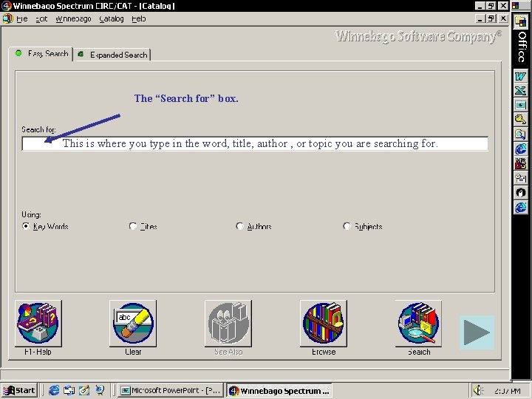Switch to Microsoft PowerPoint taskbar button
532x399 pixels.
tap(171, 391)
